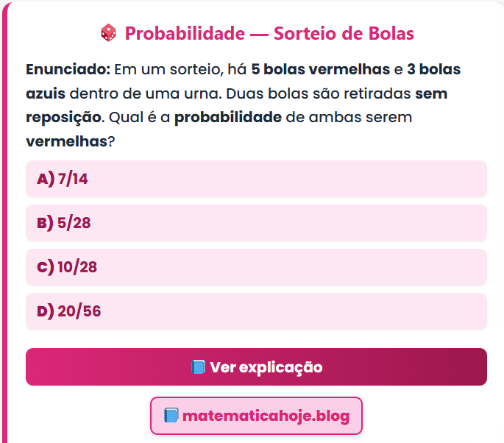Click the bold lowercase word 'probabilidade'
The image size is (504, 443).
coord(228,118)
